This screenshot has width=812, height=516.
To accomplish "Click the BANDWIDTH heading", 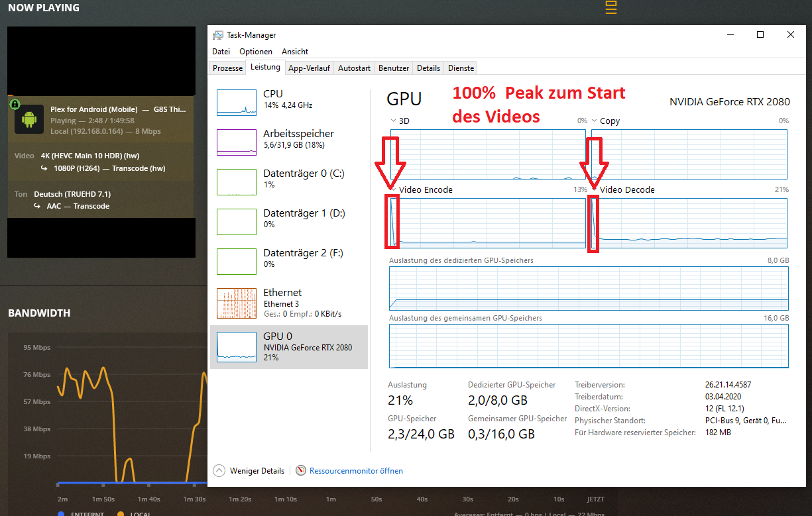I will [x=39, y=313].
